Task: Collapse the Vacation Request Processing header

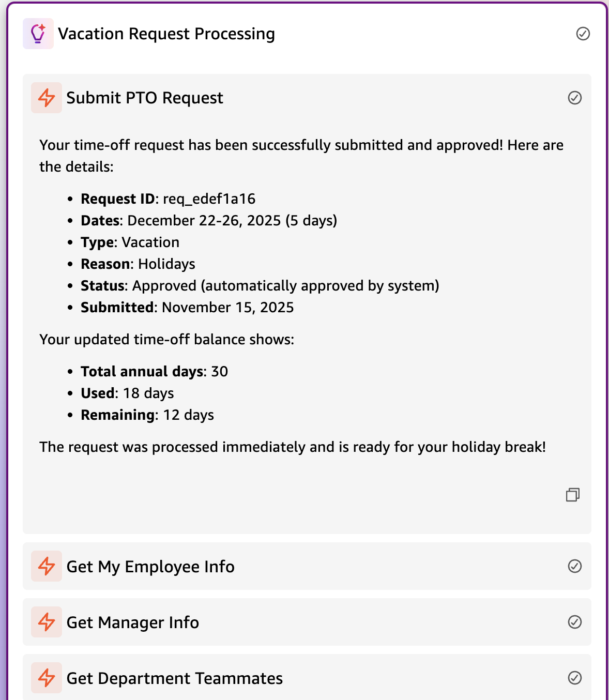Action: (166, 34)
